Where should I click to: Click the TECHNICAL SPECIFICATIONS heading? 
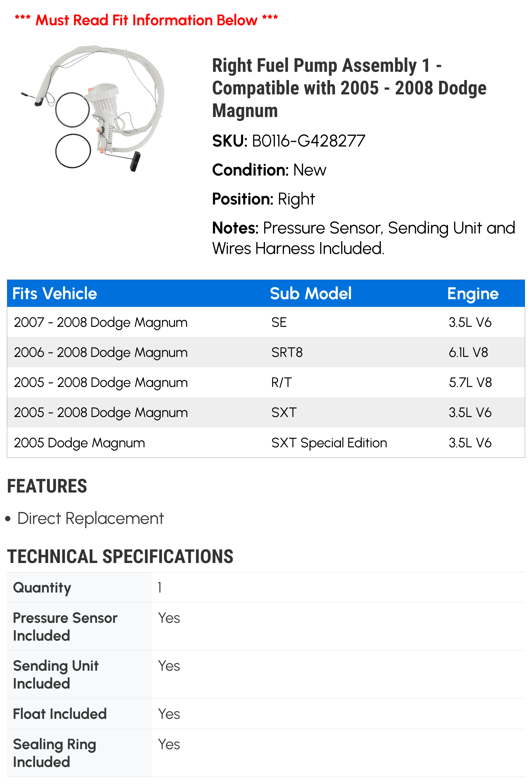pos(120,557)
